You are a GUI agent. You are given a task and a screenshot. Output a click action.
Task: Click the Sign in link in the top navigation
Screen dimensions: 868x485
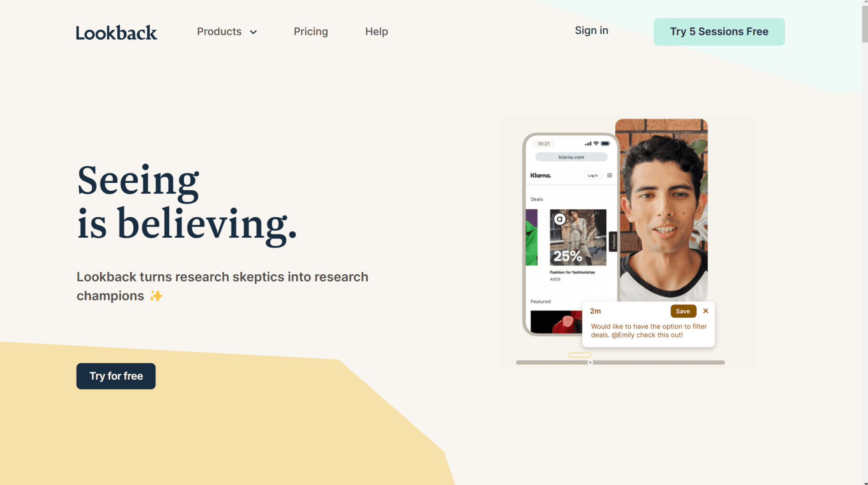click(591, 31)
